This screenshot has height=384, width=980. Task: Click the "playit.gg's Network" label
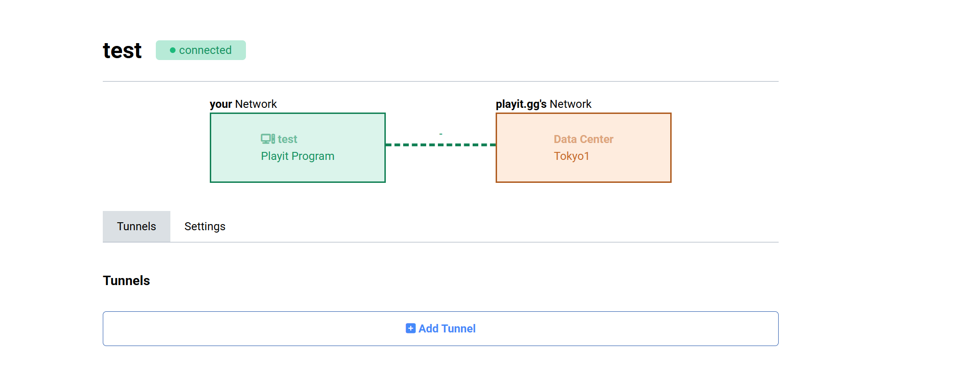point(544,104)
